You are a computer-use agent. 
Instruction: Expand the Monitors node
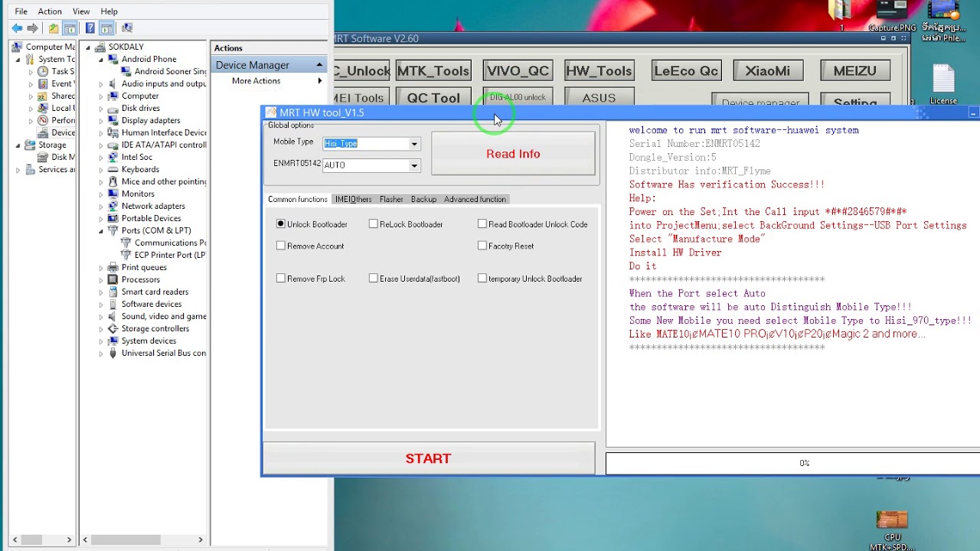100,194
